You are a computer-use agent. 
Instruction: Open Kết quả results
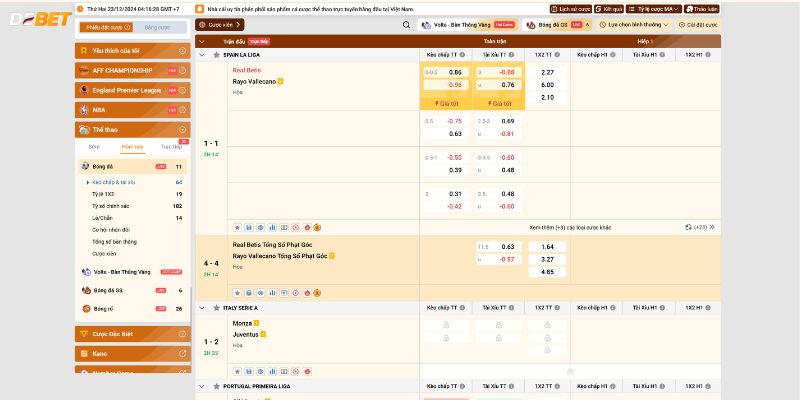coord(609,9)
